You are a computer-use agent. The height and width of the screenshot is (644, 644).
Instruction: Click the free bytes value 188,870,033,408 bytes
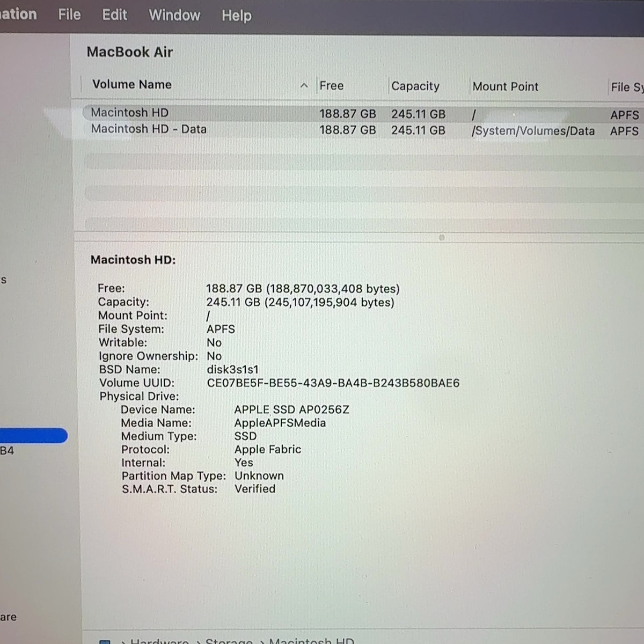[333, 289]
